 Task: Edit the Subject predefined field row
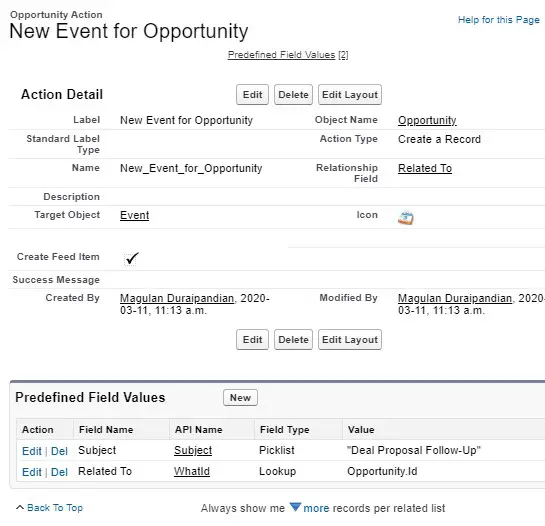pos(32,451)
